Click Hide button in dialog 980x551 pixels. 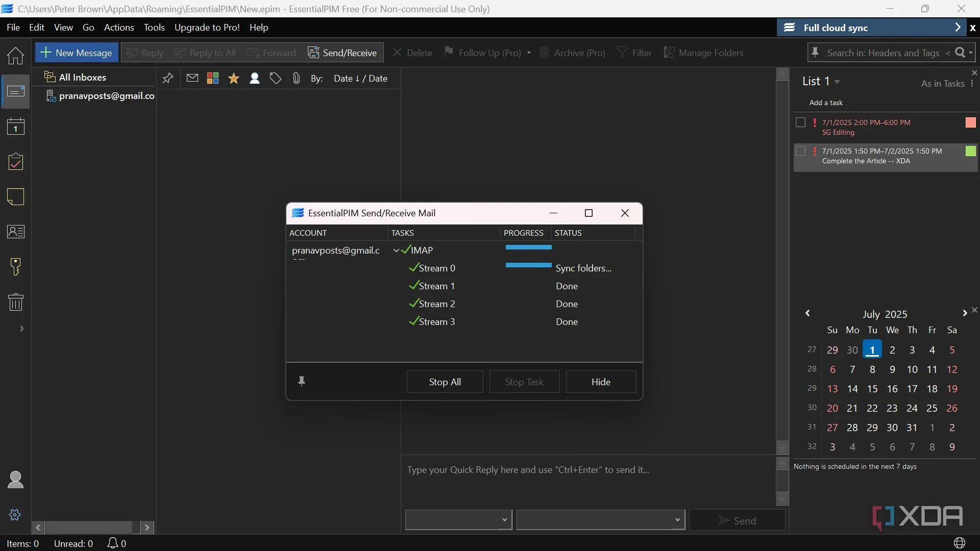(601, 382)
